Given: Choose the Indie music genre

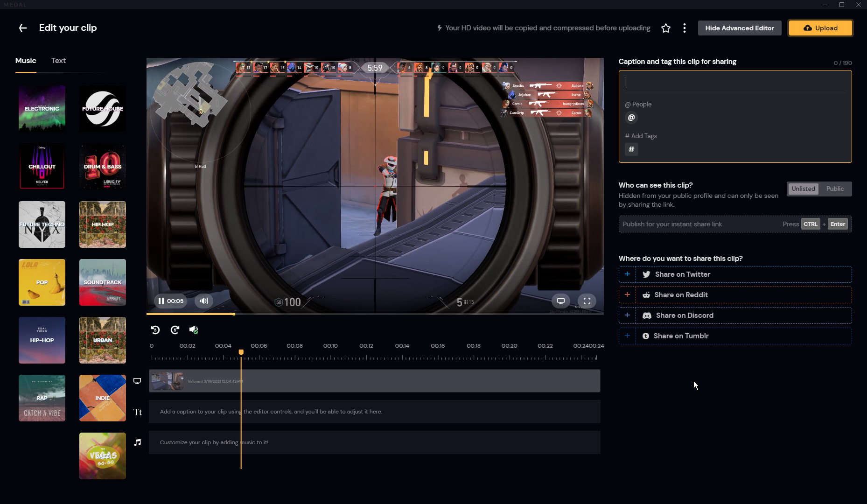Looking at the screenshot, I should tap(103, 398).
